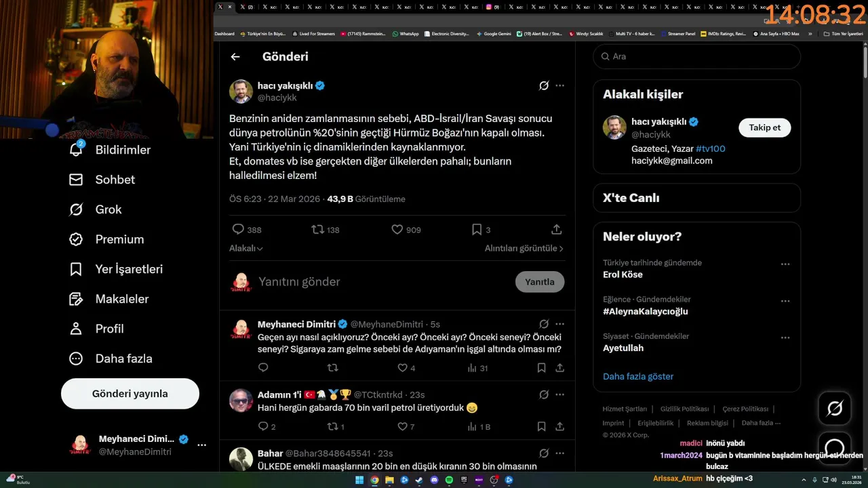This screenshot has width=868, height=488.
Task: Bookmark Adamın 1'i reply
Action: coord(541,426)
